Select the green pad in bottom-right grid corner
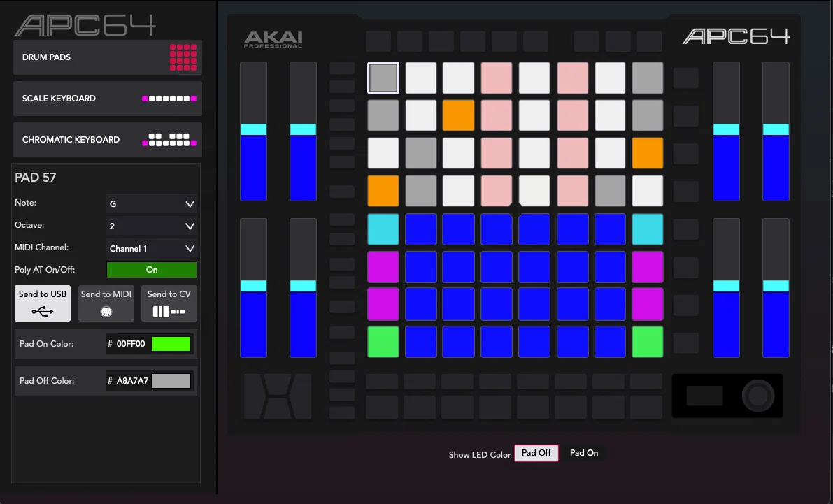Viewport: 833px width, 504px height. (x=648, y=342)
